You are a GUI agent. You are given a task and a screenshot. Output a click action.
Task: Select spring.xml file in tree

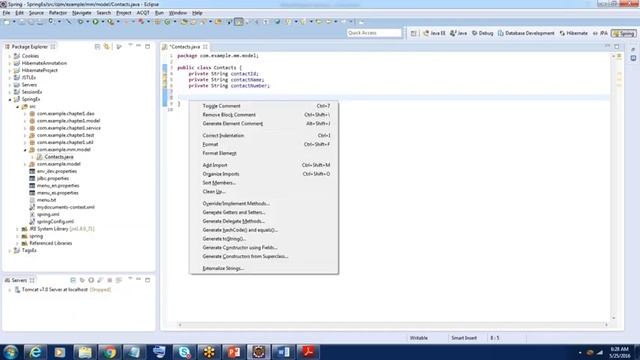(x=48, y=214)
